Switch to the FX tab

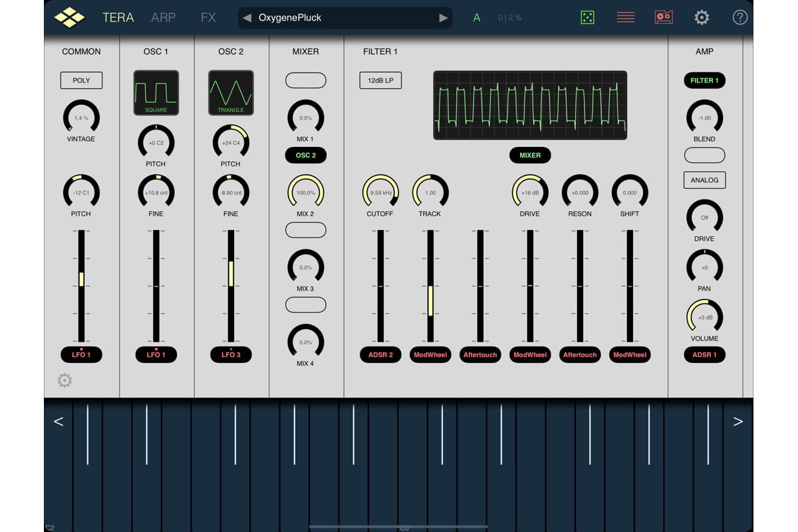[208, 17]
